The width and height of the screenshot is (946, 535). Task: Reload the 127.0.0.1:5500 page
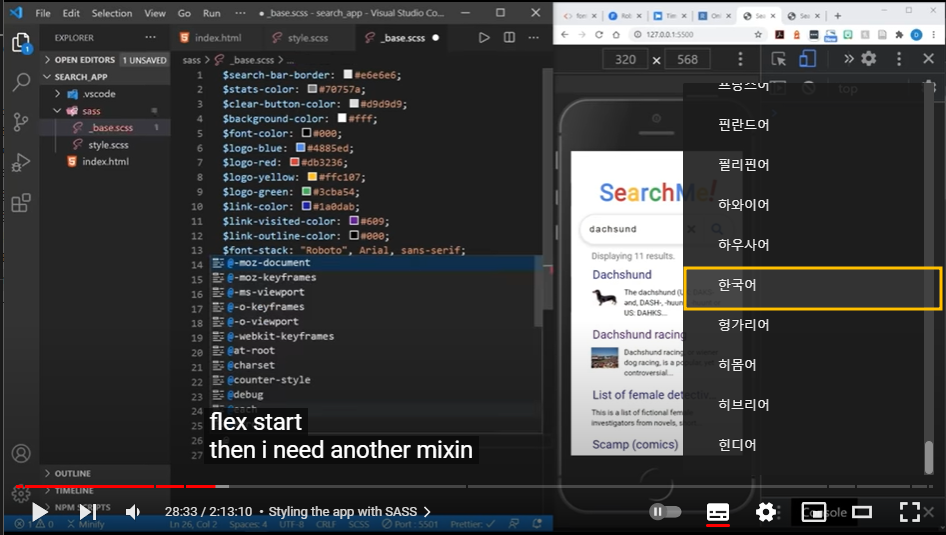(598, 34)
